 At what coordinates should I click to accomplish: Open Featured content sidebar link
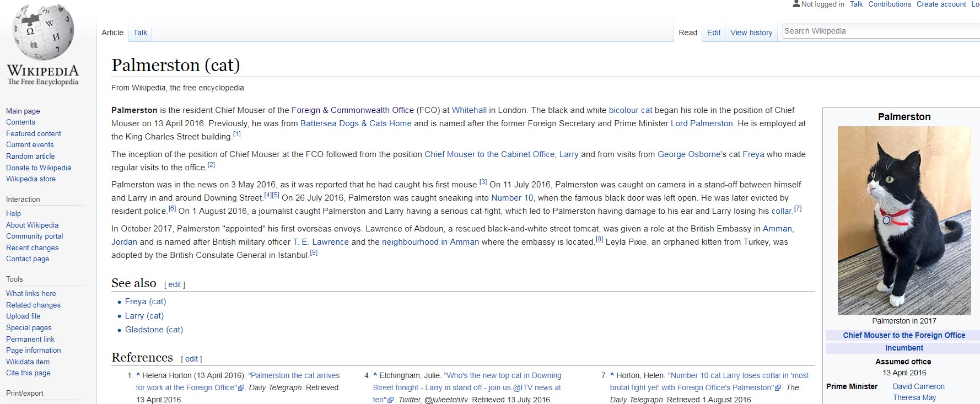click(x=34, y=133)
